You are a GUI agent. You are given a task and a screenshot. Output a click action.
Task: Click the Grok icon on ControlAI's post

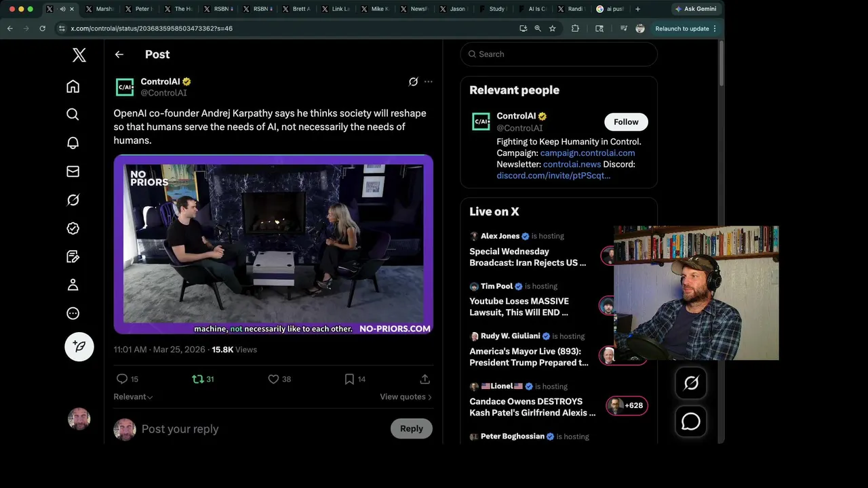coord(413,81)
